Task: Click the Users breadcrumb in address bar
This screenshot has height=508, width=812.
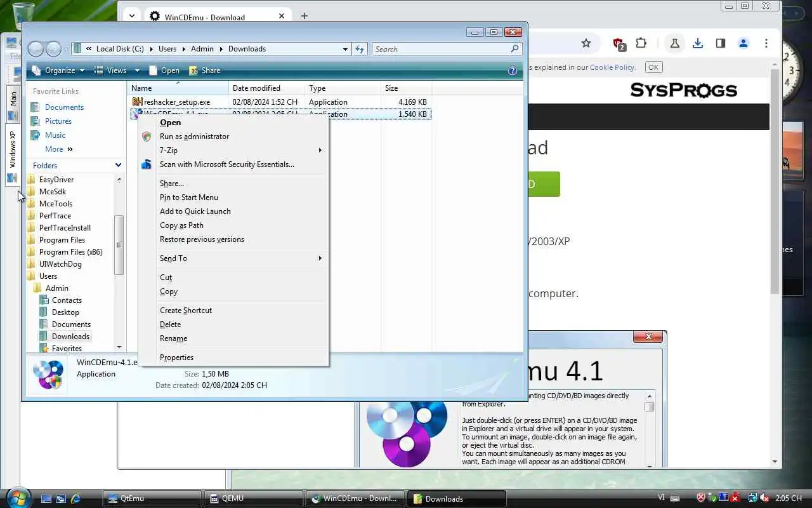Action: point(167,49)
